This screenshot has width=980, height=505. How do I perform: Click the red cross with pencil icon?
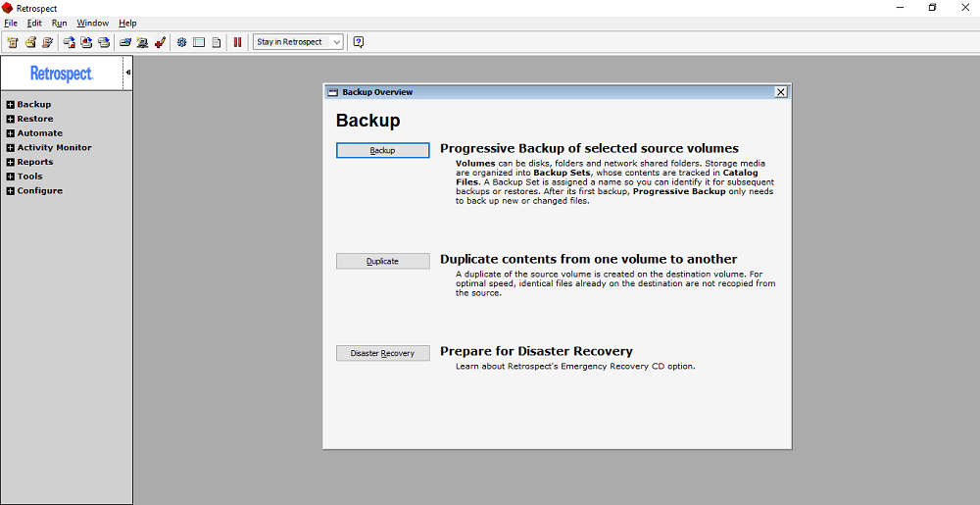pos(160,42)
